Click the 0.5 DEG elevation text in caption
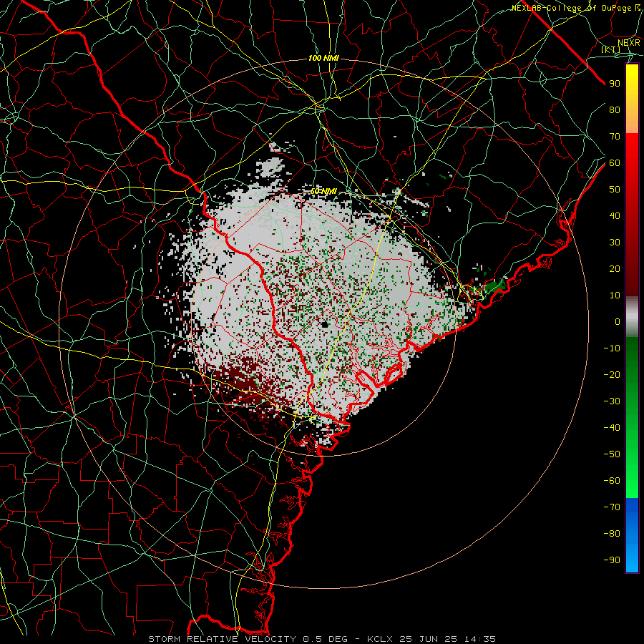 (326, 639)
